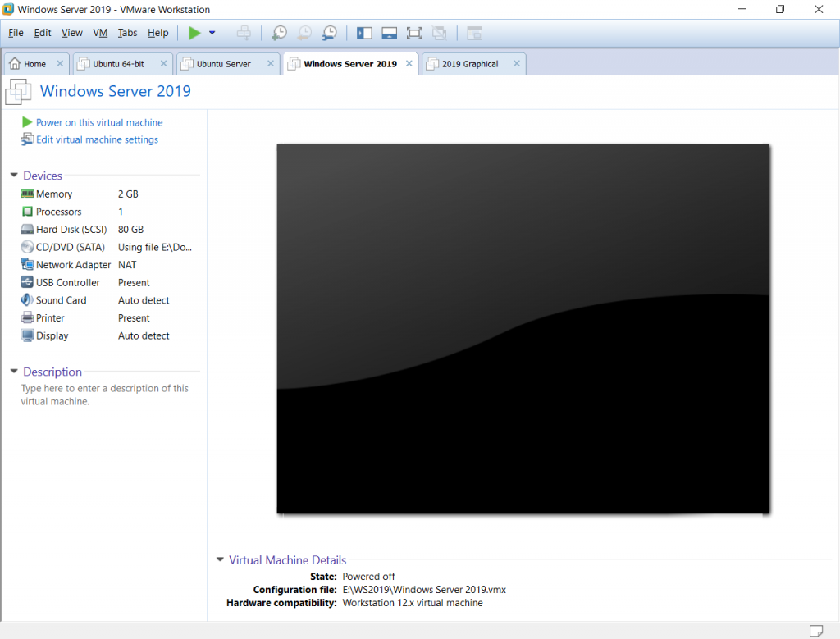The height and width of the screenshot is (639, 840).
Task: Click the Sound Card icon
Action: [27, 300]
